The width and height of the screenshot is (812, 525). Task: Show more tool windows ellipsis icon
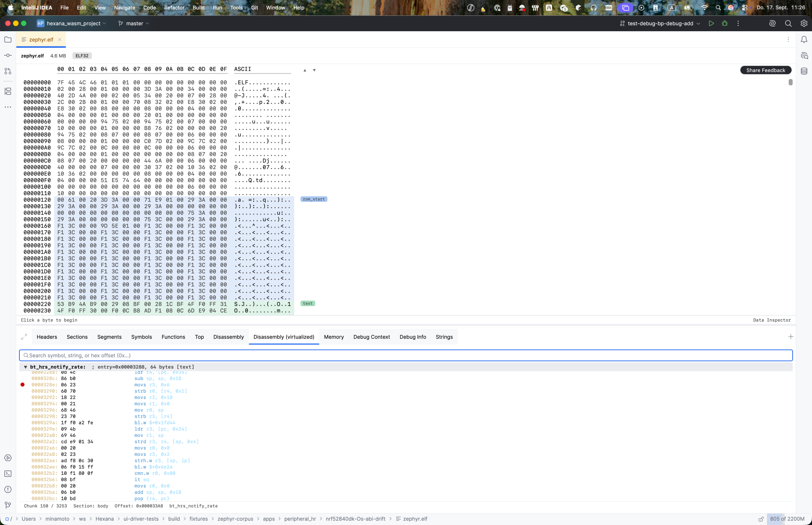[x=8, y=107]
